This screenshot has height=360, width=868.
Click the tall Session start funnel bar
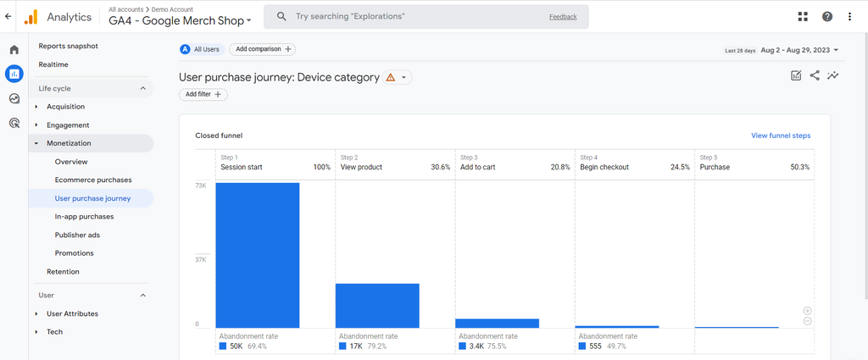257,254
